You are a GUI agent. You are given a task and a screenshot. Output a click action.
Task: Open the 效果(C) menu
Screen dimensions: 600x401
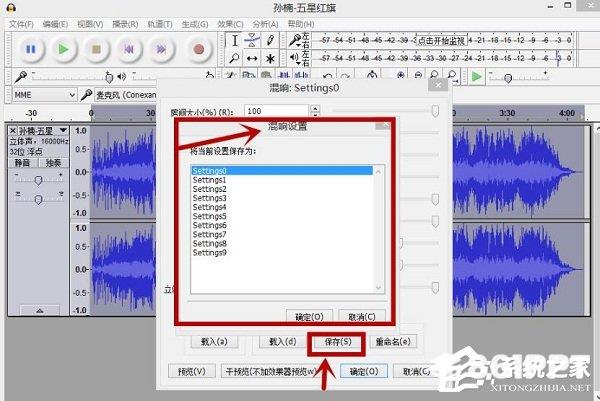coord(230,24)
